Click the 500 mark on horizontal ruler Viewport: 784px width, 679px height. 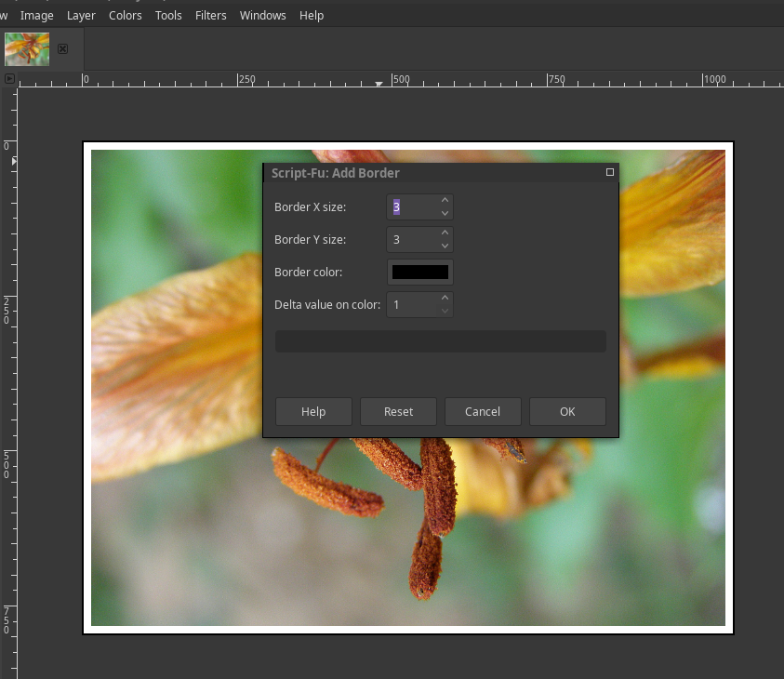point(401,79)
